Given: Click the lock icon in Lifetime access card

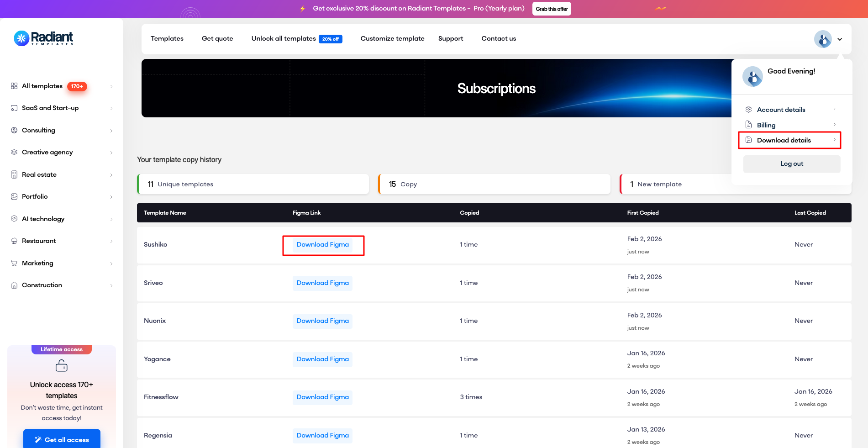Looking at the screenshot, I should (x=62, y=365).
